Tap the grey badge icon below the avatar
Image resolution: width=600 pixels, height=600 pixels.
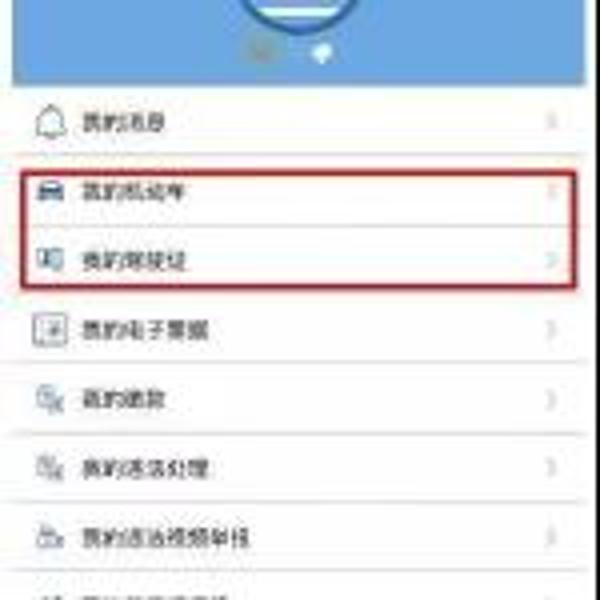(x=261, y=51)
